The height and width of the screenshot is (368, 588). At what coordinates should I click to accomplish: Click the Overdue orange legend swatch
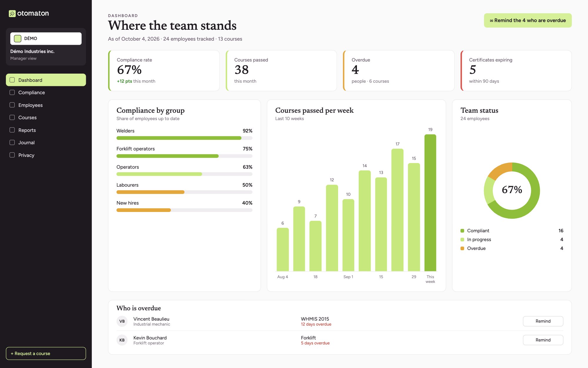click(462, 248)
